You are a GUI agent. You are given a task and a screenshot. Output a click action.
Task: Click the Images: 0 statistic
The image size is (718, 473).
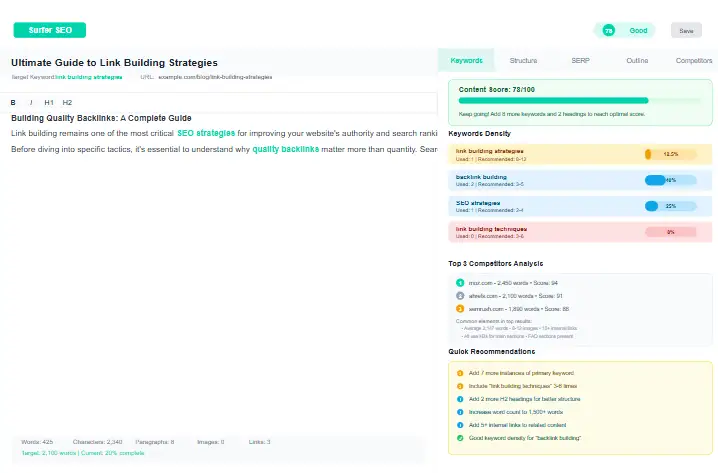tap(211, 442)
